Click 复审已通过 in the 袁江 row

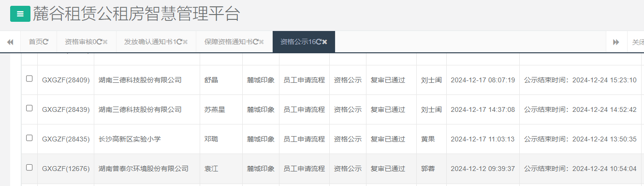[388, 169]
